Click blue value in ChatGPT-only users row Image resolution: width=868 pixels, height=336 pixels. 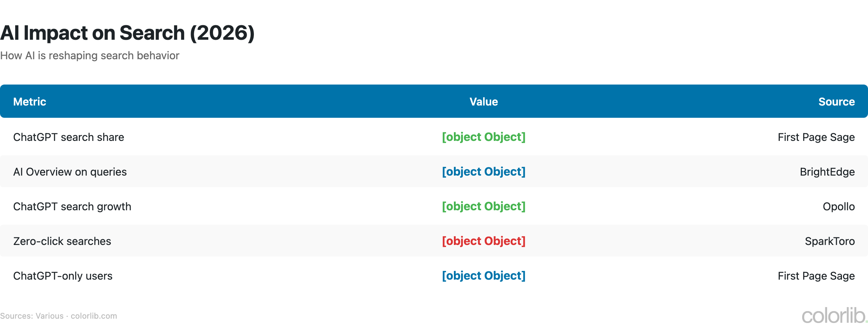484,276
